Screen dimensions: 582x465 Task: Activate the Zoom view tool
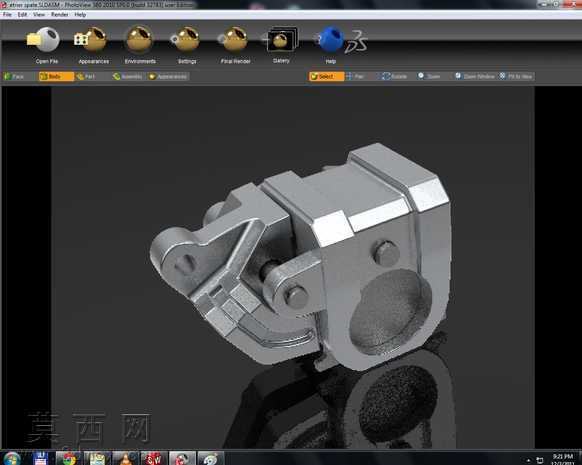431,76
